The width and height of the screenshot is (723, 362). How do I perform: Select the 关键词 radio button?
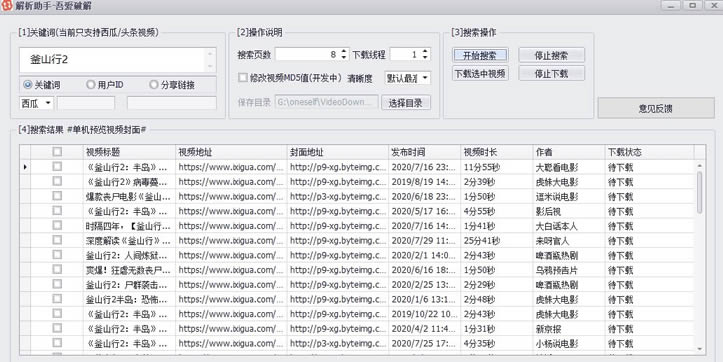pos(27,85)
